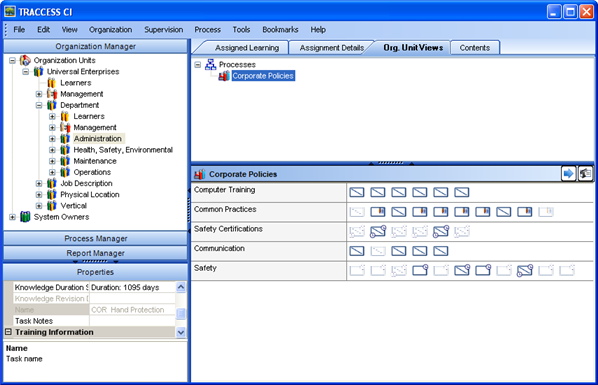598x385 pixels.
Task: Click the Properties panel header
Action: (x=95, y=272)
